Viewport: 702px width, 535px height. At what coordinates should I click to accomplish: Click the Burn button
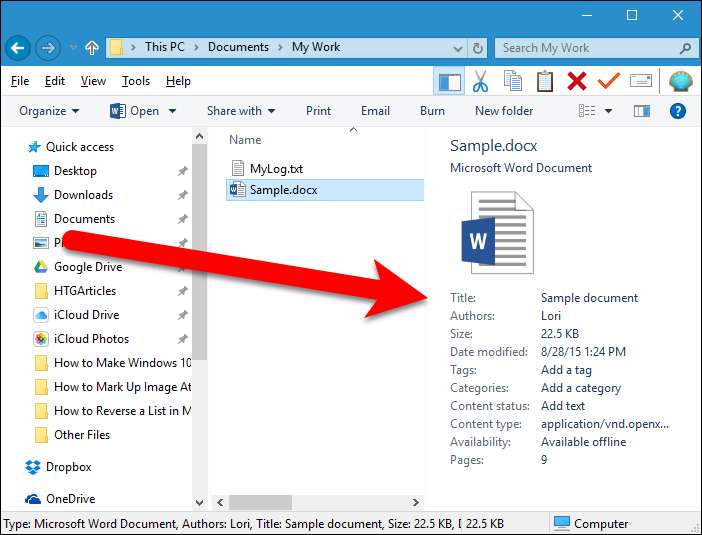[x=432, y=111]
